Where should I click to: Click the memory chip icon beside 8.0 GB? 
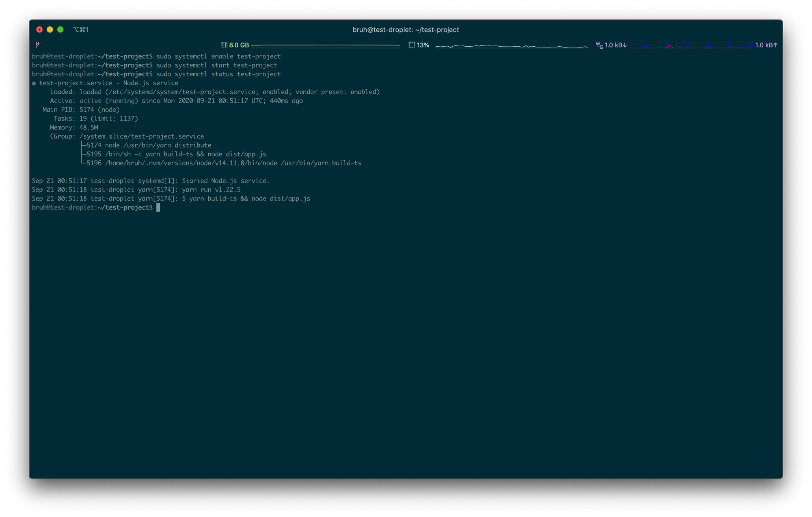coord(224,45)
